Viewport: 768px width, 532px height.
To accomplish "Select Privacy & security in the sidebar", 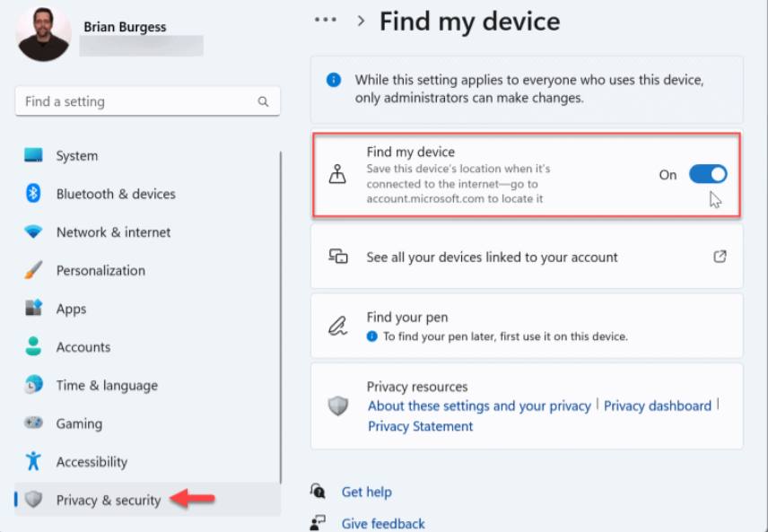I will [106, 500].
